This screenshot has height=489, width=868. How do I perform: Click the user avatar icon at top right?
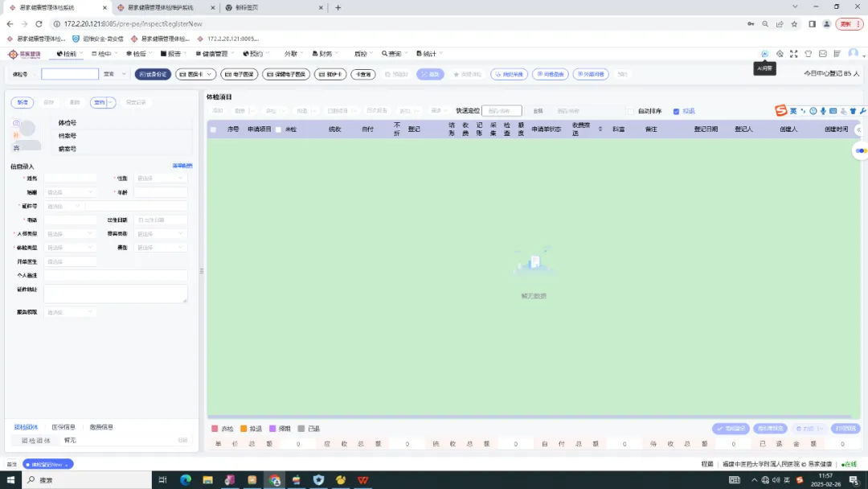coord(853,54)
